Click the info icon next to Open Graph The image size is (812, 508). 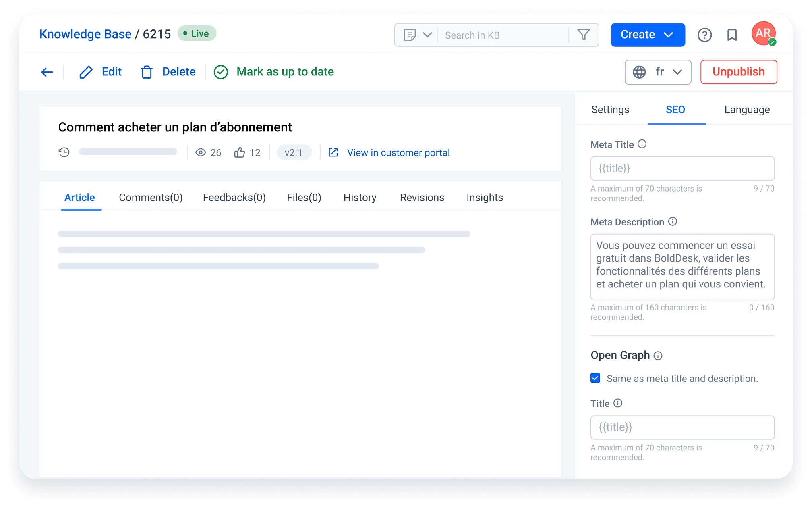tap(658, 356)
